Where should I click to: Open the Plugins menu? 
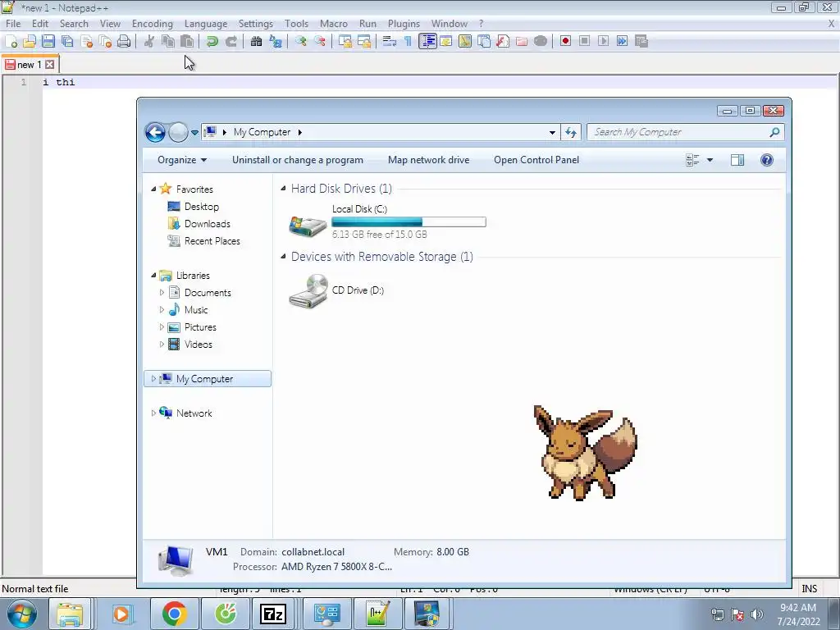404,24
